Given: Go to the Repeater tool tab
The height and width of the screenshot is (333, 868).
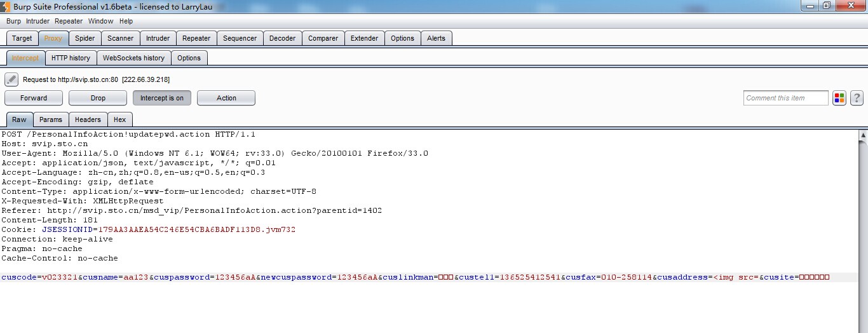Looking at the screenshot, I should tap(196, 38).
